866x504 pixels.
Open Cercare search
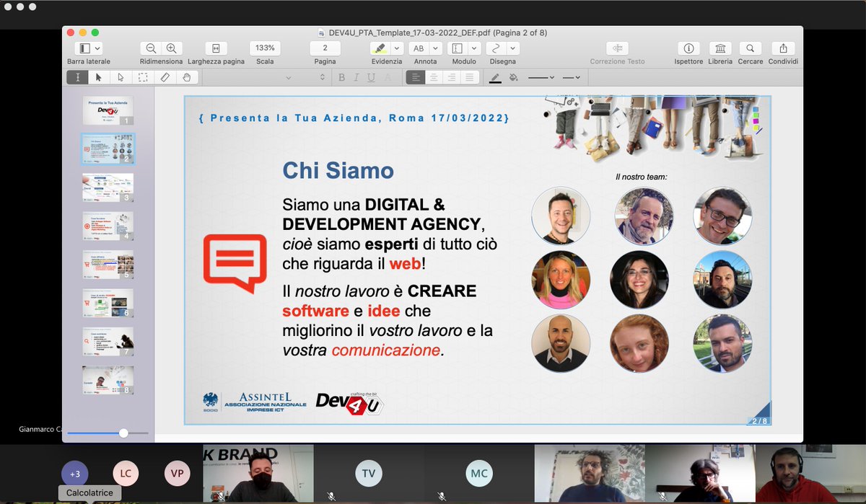pyautogui.click(x=751, y=48)
